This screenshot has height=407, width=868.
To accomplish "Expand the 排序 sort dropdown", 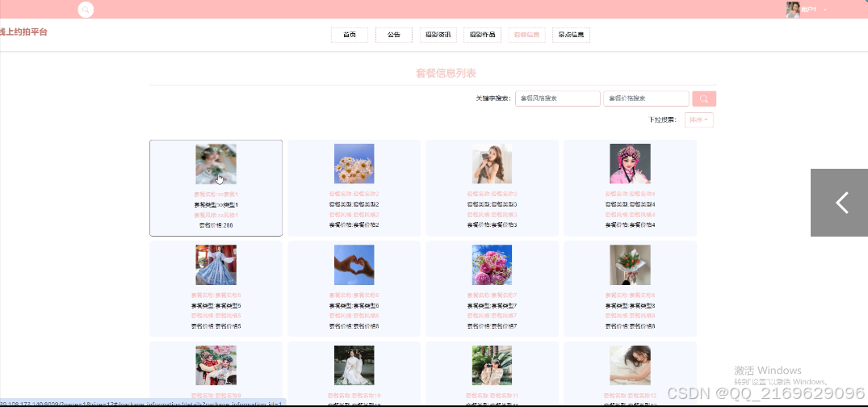I will pos(698,120).
